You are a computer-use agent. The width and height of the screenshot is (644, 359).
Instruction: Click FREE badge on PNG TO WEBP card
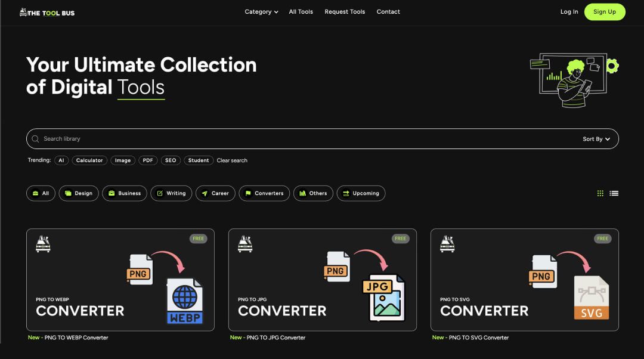[199, 239]
